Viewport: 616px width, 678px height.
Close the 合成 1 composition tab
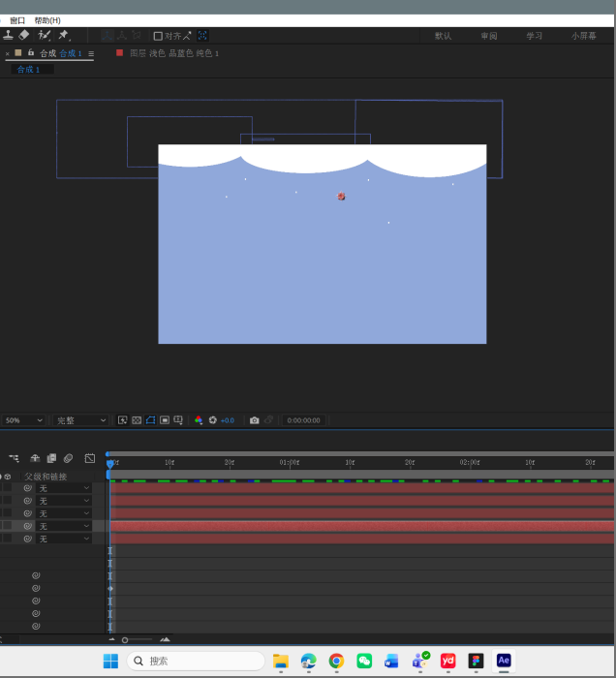(8, 53)
